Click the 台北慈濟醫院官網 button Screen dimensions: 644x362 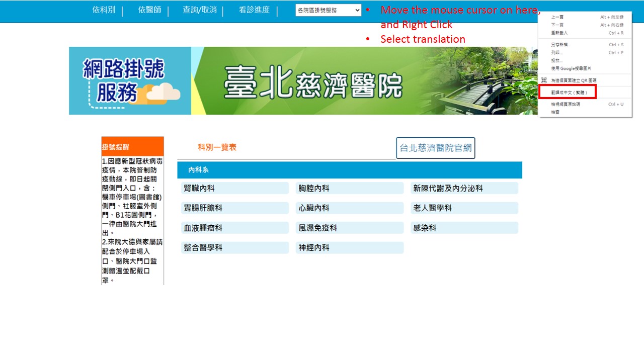(x=436, y=148)
